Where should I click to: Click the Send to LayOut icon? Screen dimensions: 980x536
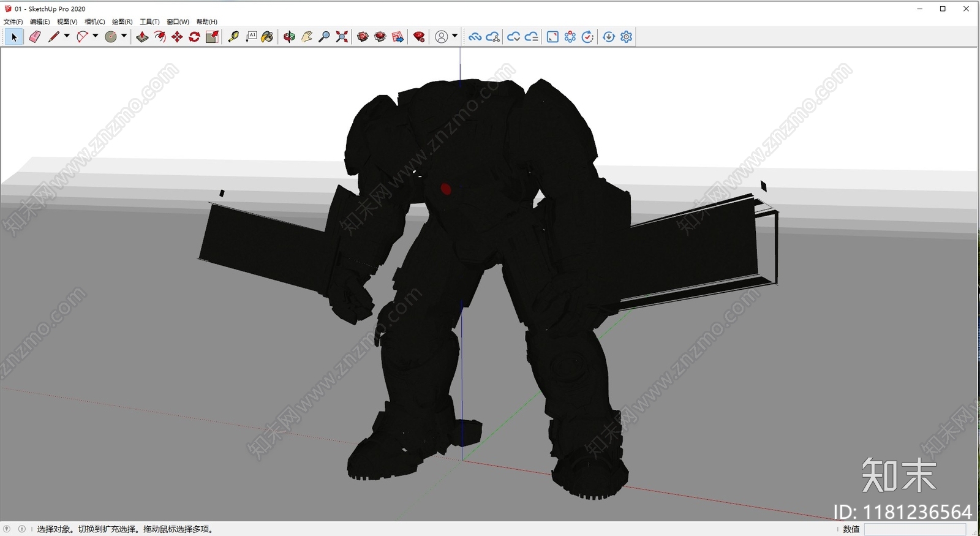coord(398,37)
